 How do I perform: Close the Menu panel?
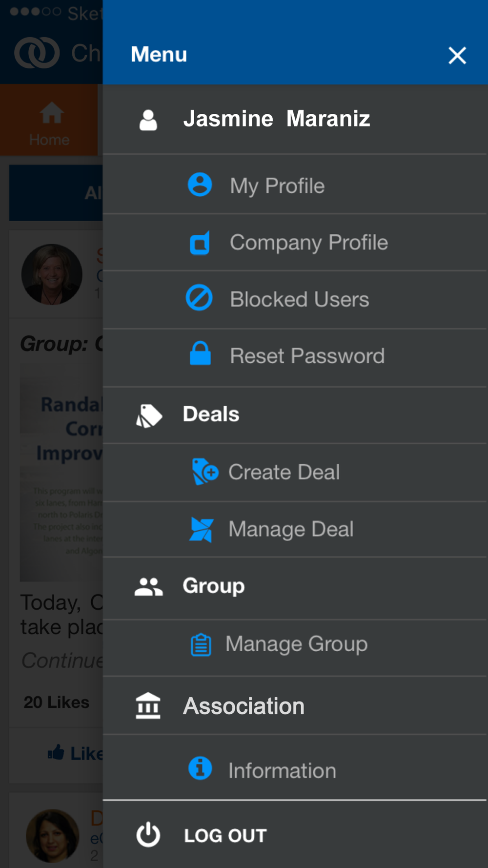[457, 55]
